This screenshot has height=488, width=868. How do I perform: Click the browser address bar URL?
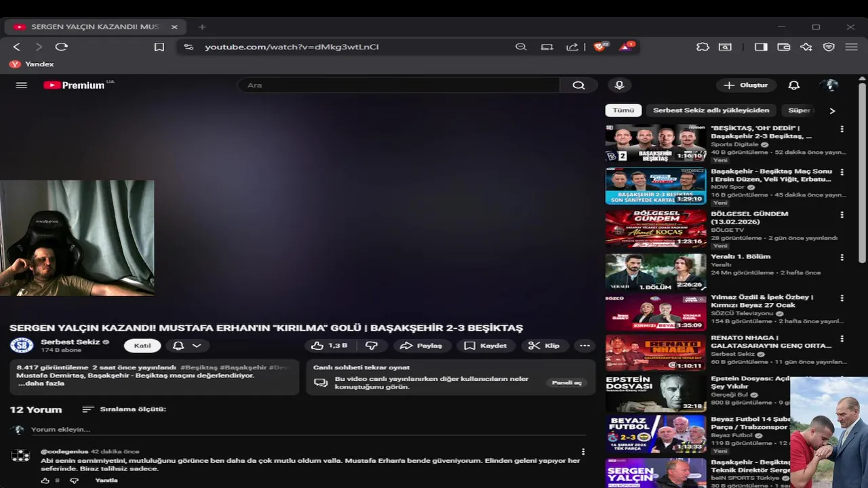coord(292,47)
